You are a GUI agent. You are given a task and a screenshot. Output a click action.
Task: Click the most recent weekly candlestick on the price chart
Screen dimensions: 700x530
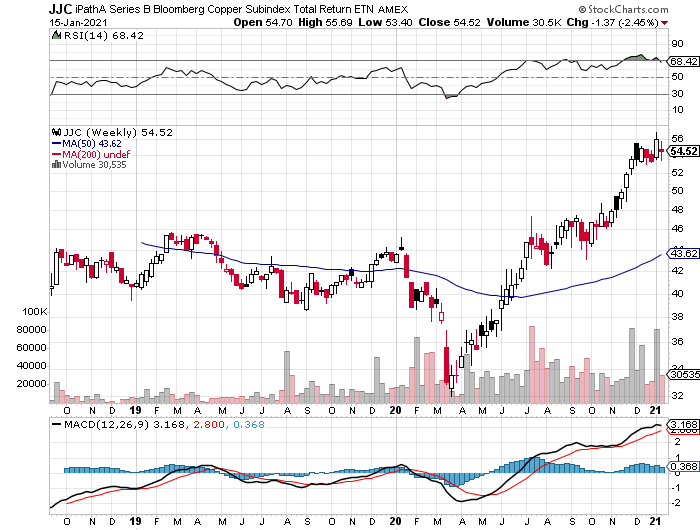(661, 151)
